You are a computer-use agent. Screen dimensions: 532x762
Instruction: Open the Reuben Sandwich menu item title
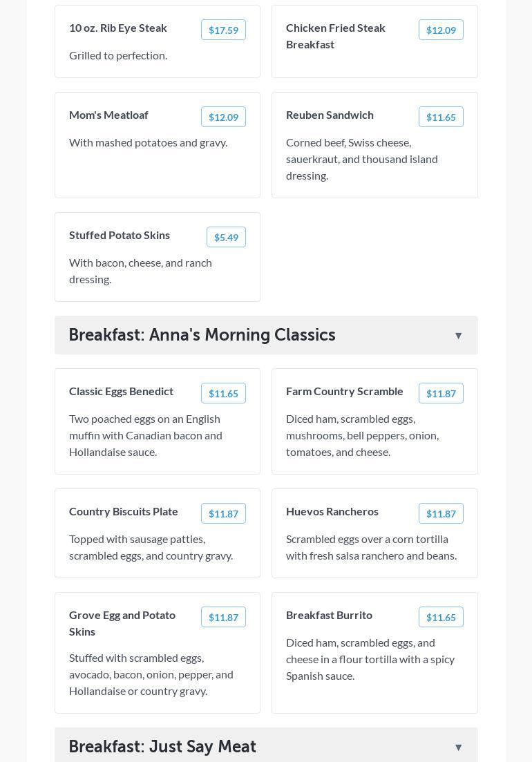click(330, 115)
